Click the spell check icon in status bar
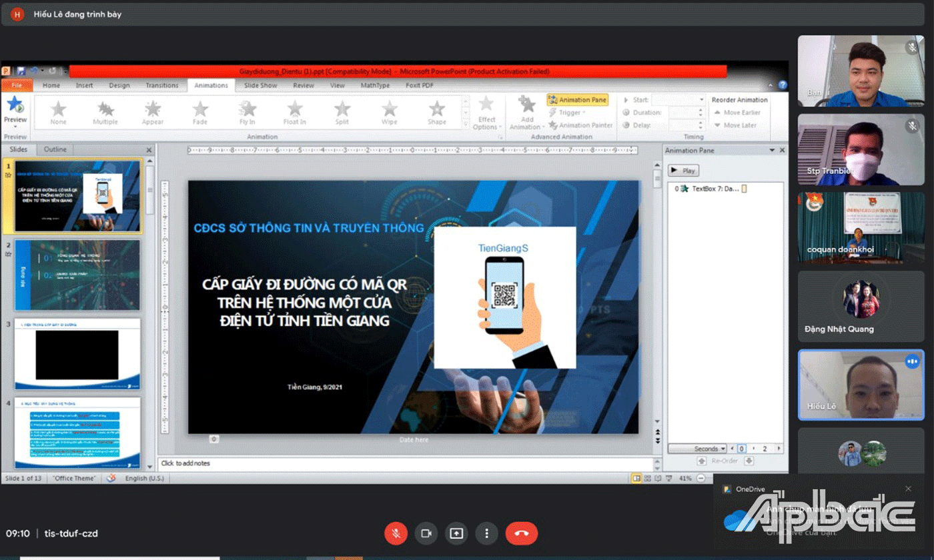The image size is (934, 560). click(x=111, y=478)
